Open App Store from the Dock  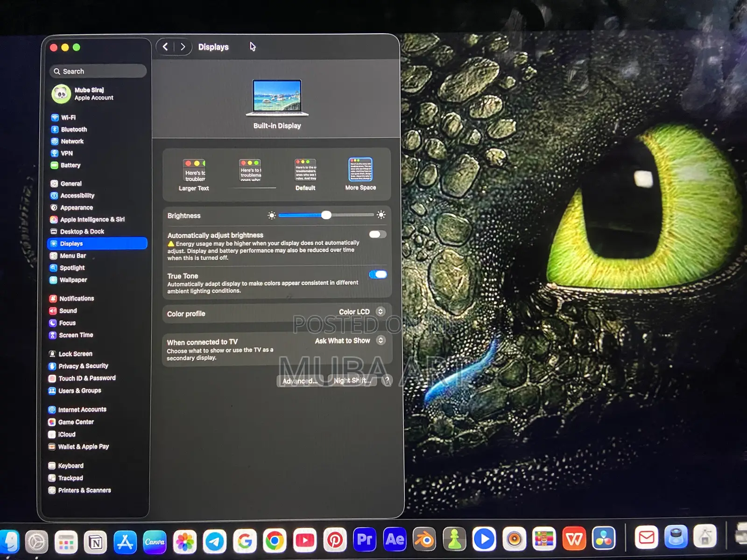(125, 541)
